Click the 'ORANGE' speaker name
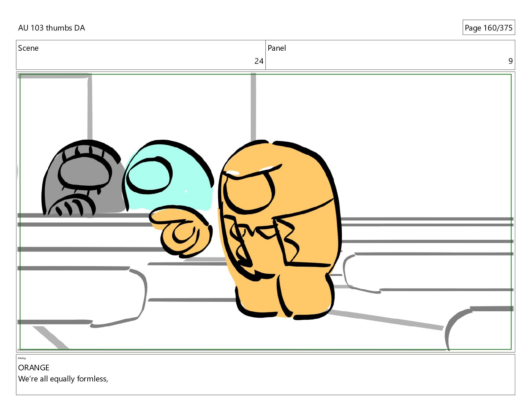The width and height of the screenshot is (532, 411). [34, 368]
